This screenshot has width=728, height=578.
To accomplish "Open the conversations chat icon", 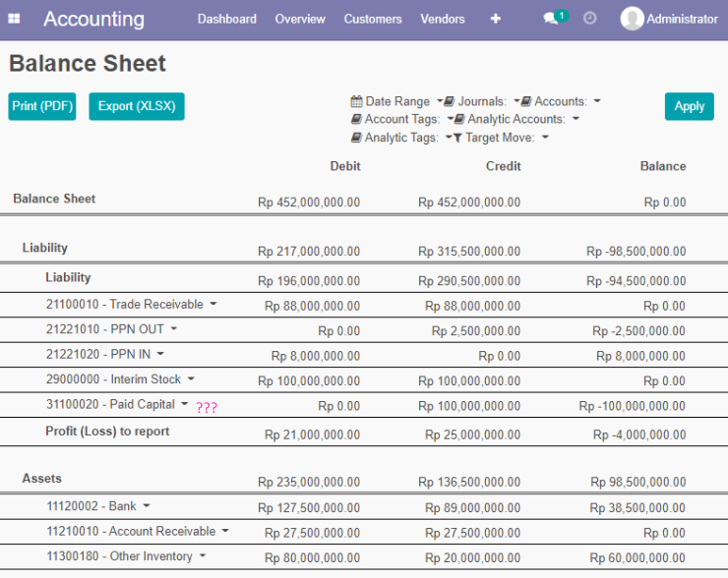I will [x=551, y=19].
